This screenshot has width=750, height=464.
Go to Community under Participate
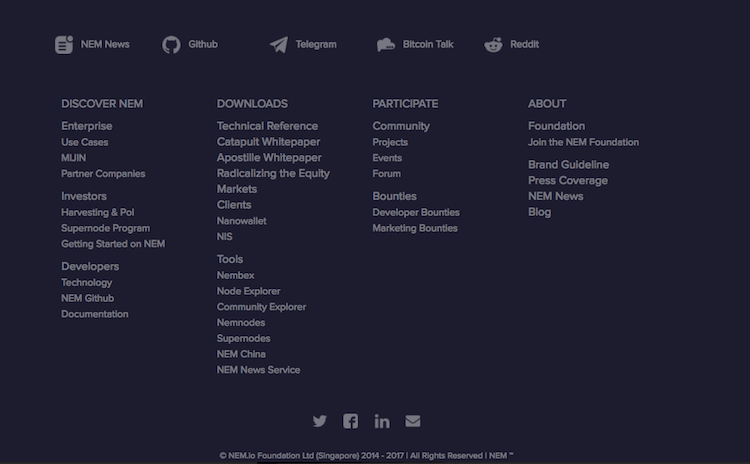[401, 126]
